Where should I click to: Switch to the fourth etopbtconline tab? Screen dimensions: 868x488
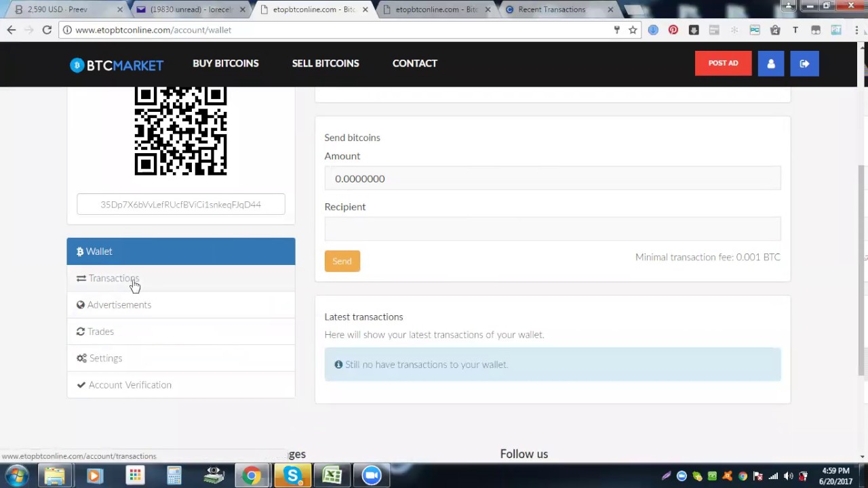click(x=437, y=9)
